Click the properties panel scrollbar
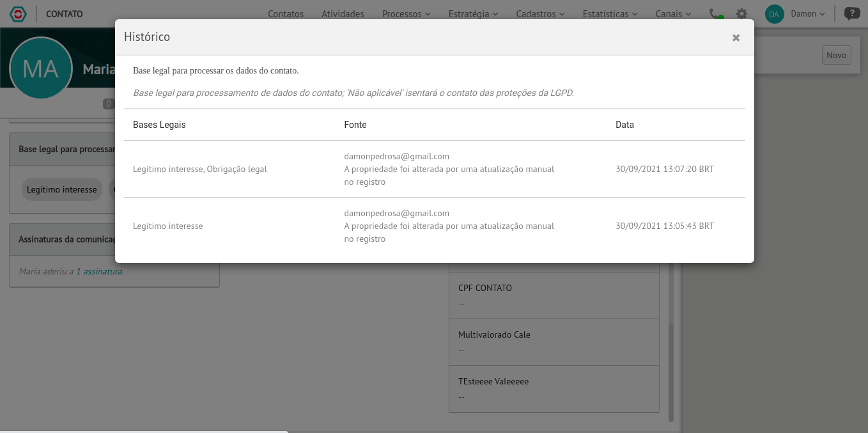 click(x=670, y=372)
